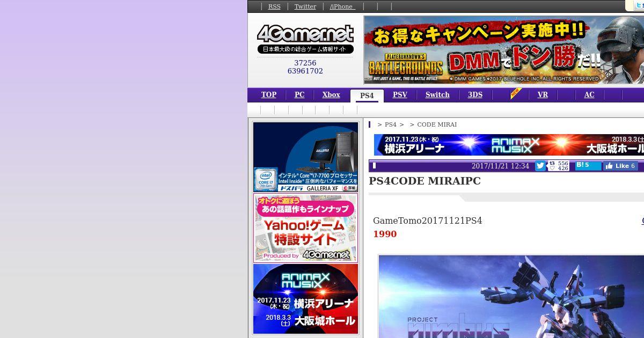Viewport: 644px width, 338px height.
Task: Switch to the Switch platform tab
Action: click(x=437, y=94)
